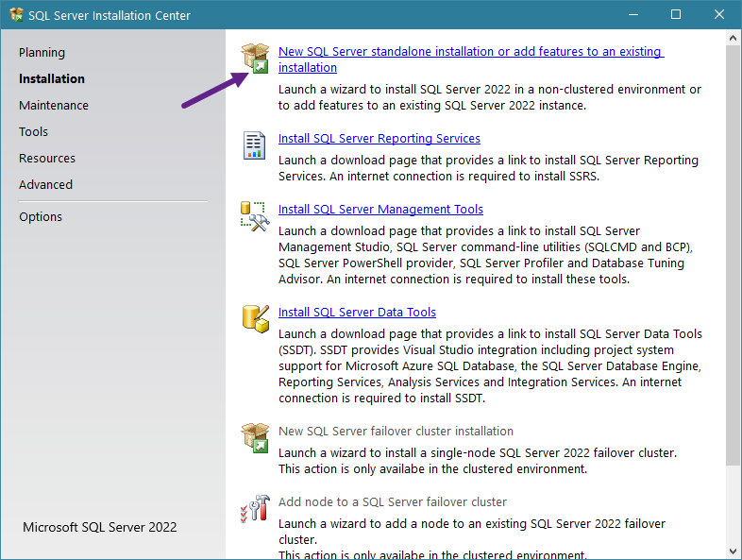Viewport: 742px width, 560px height.
Task: Click the Add node wrench icon
Action: click(255, 508)
